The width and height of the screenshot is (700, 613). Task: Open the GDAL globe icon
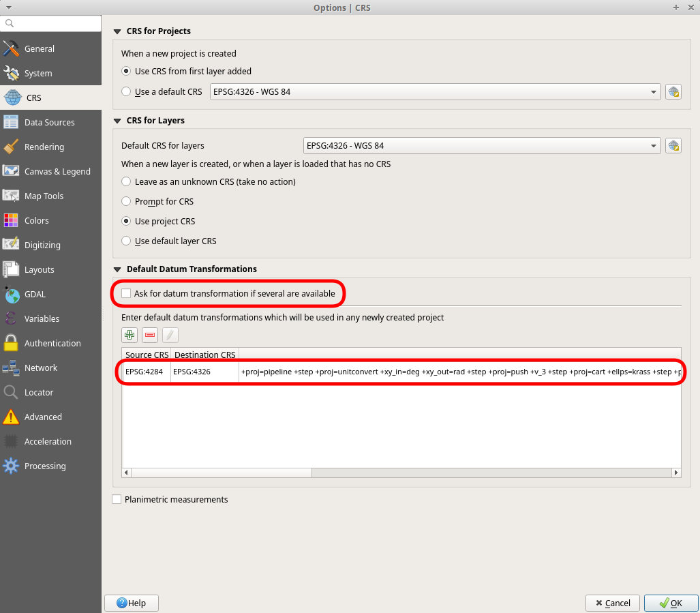tap(11, 294)
